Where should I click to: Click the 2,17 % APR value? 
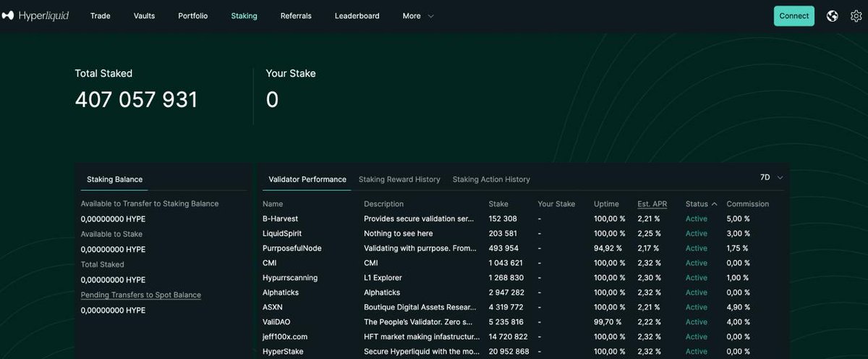tap(649, 248)
